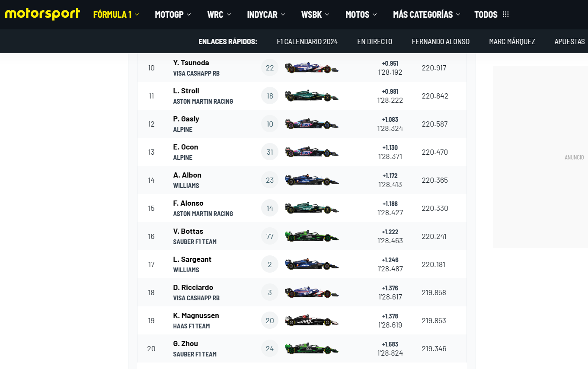Open the TODOS grid icon menu

(506, 14)
